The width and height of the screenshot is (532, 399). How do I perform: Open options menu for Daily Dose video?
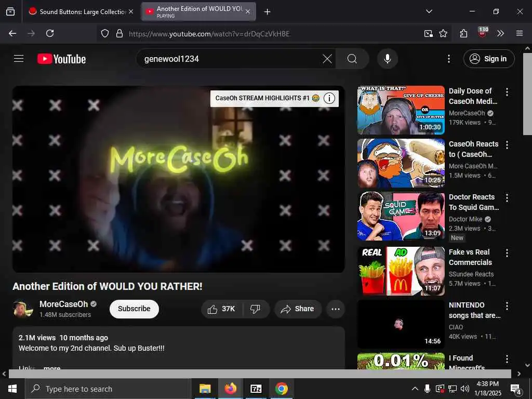pyautogui.click(x=507, y=92)
